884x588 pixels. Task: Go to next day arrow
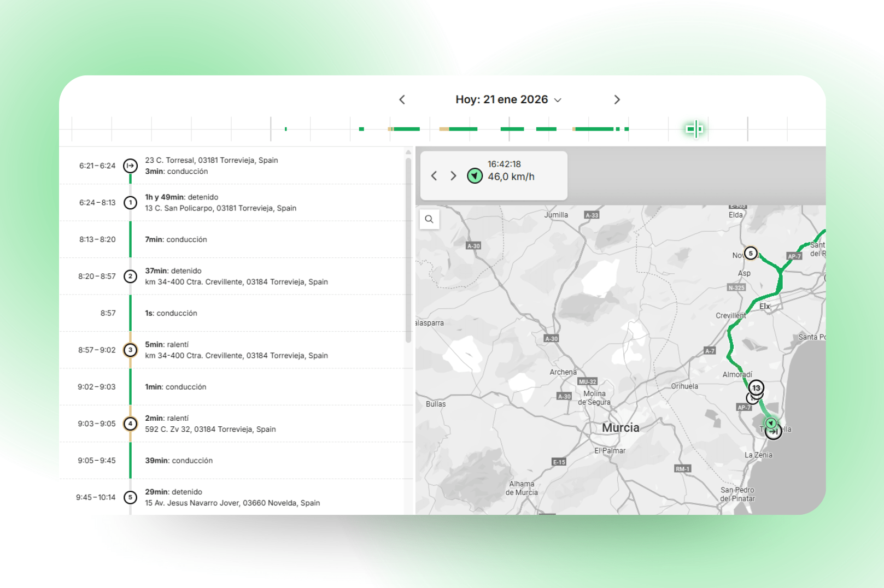(617, 99)
